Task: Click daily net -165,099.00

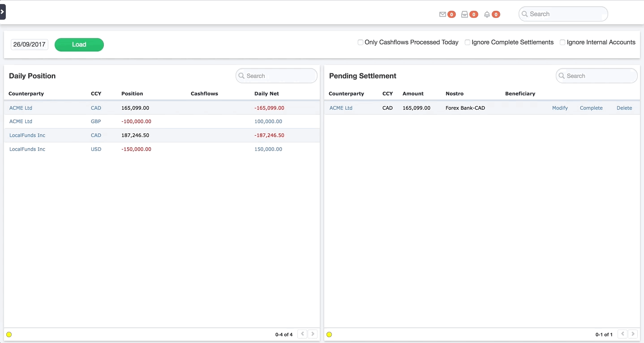Action: (x=269, y=108)
